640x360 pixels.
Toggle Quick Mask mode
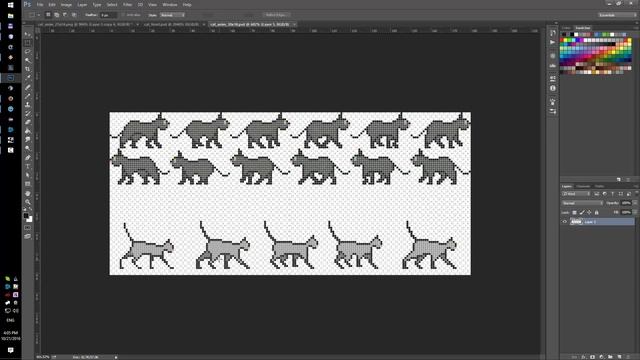click(x=27, y=227)
